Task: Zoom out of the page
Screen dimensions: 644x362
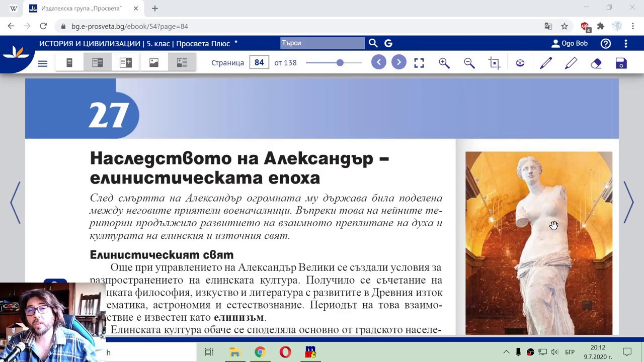Action: 469,63
